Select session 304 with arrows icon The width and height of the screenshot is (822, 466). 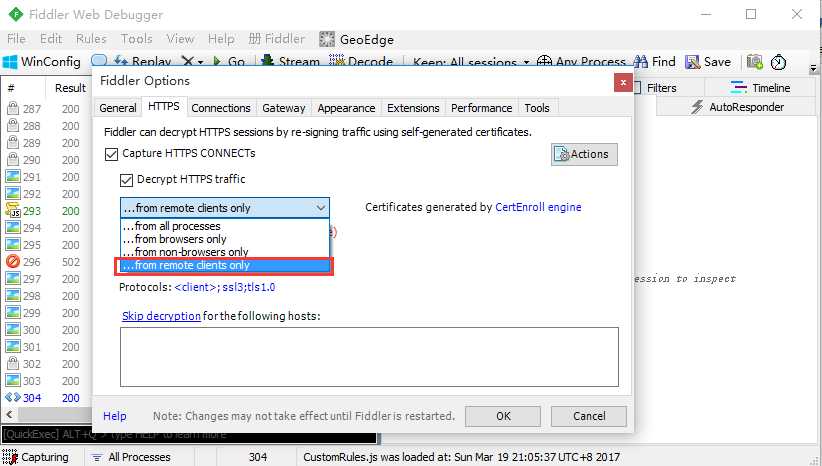[13, 397]
